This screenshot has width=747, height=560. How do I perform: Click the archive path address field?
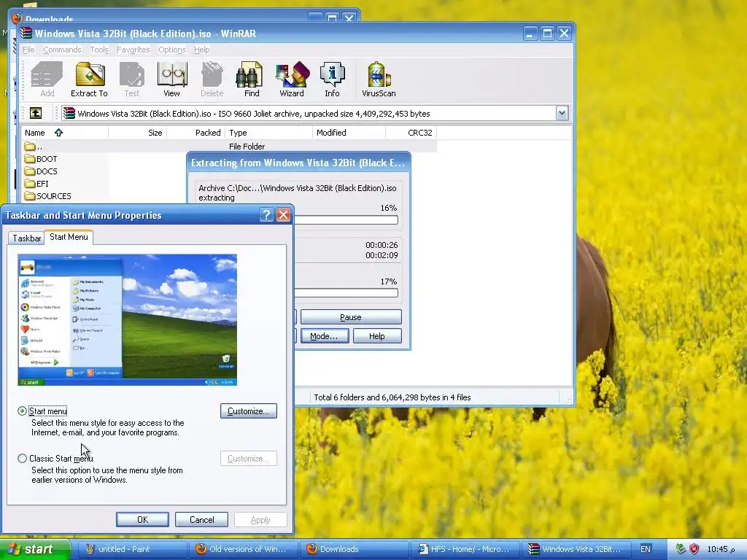[309, 113]
